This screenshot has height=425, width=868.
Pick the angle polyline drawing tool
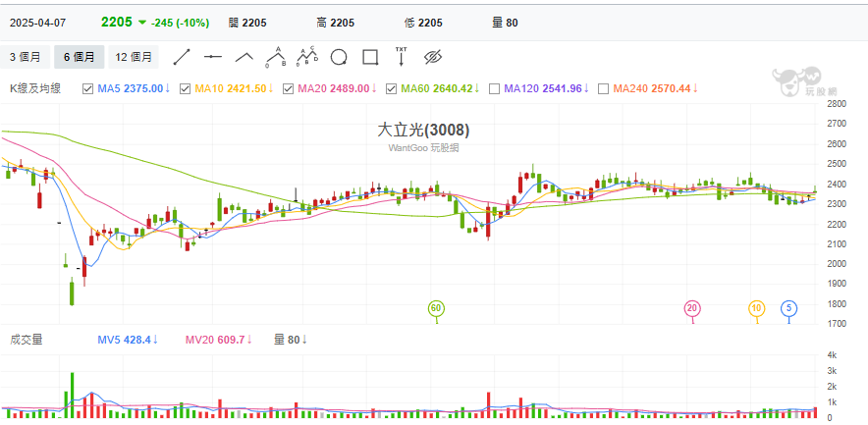tap(244, 56)
